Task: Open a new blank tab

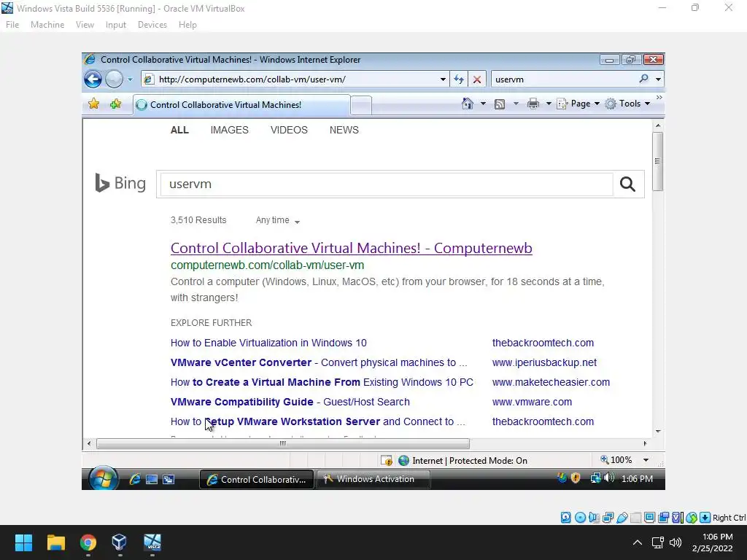Action: coord(361,105)
